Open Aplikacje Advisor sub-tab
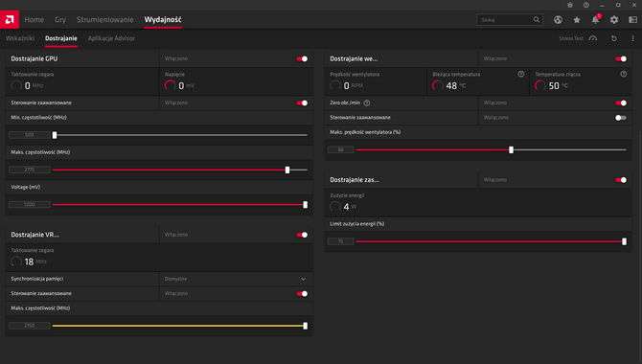 click(111, 38)
